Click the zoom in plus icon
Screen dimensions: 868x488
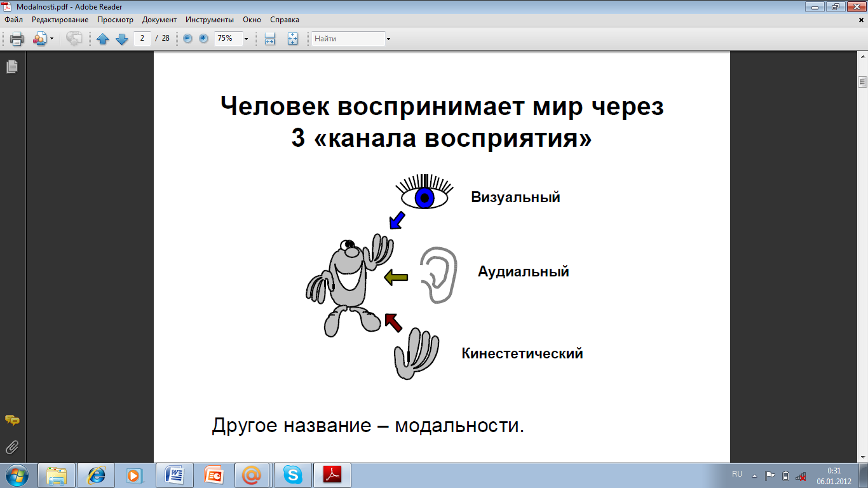click(x=203, y=38)
